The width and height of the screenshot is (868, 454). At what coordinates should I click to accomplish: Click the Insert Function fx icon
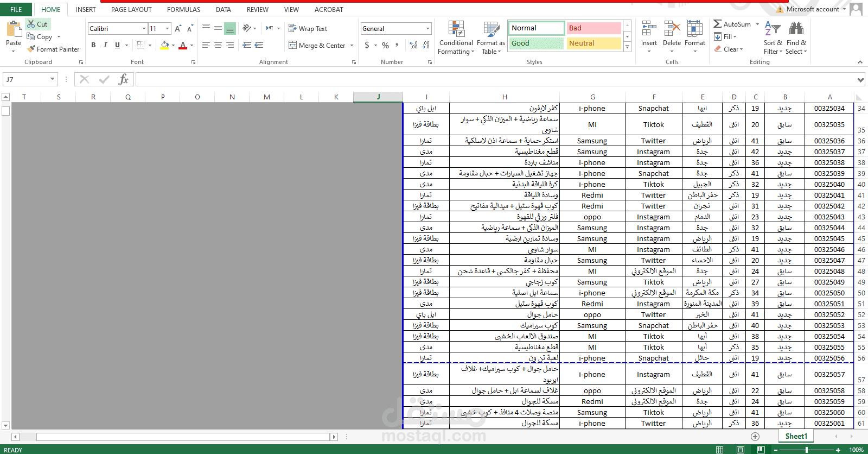click(x=124, y=80)
